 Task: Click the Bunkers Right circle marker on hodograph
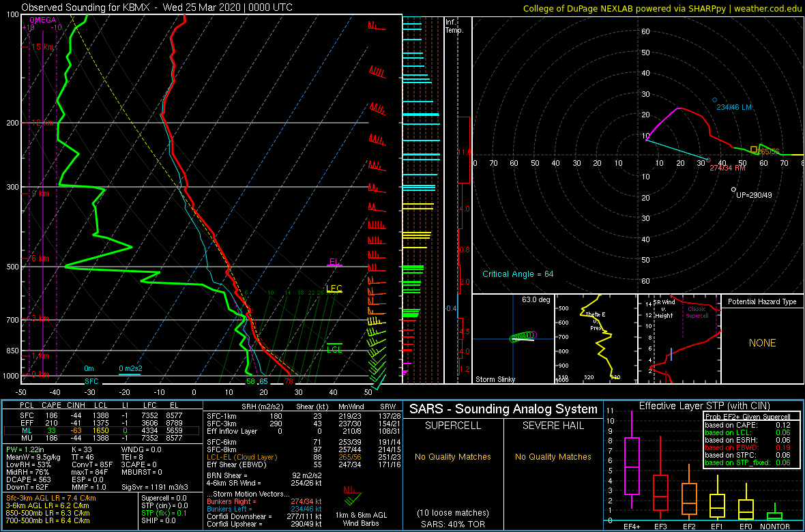click(709, 160)
